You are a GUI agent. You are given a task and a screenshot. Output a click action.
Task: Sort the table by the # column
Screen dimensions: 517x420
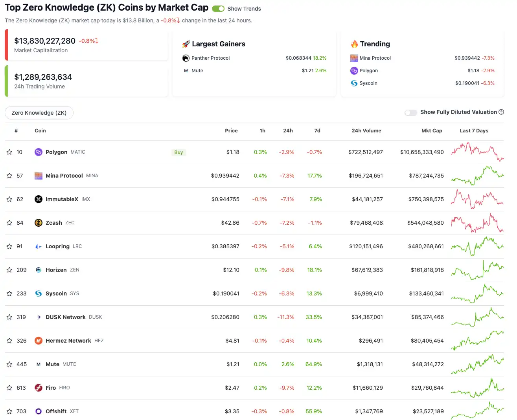point(16,131)
